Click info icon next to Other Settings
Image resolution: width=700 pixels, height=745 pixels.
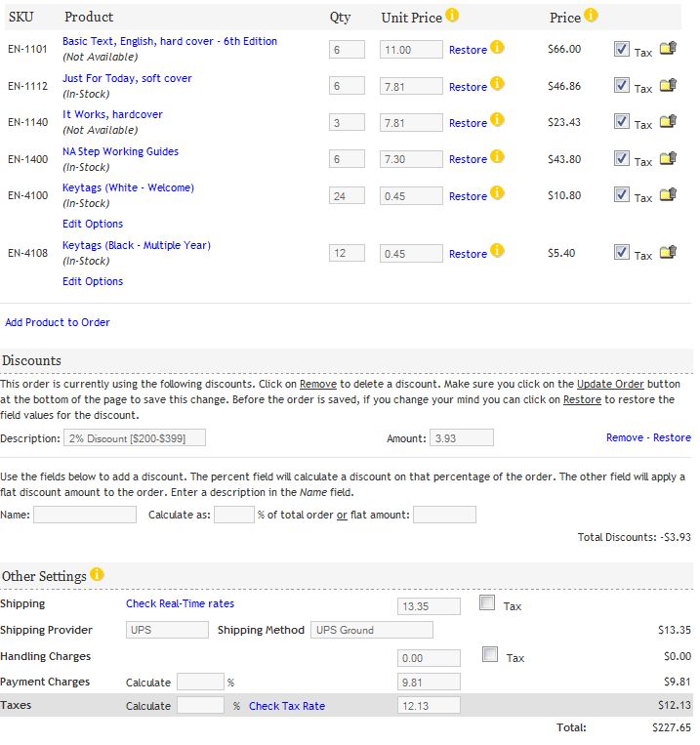click(97, 574)
